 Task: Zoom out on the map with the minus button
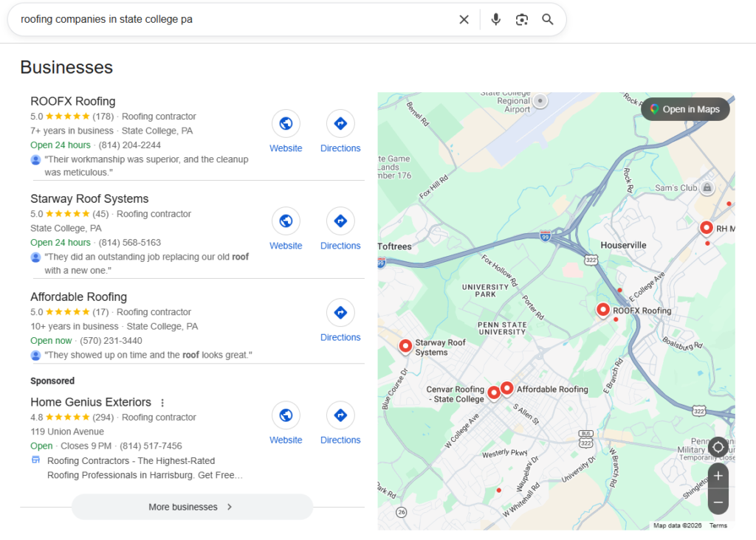(718, 502)
